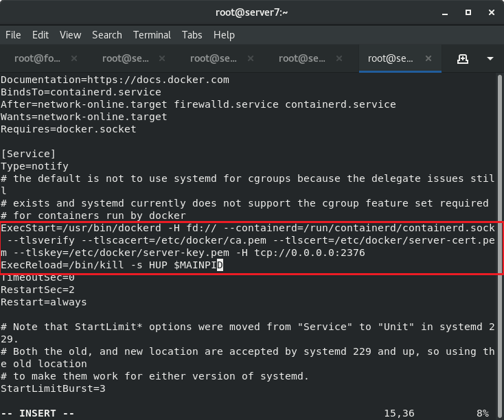The width and height of the screenshot is (504, 420).
Task: Click the After=network-online.target line
Action: coord(198,104)
